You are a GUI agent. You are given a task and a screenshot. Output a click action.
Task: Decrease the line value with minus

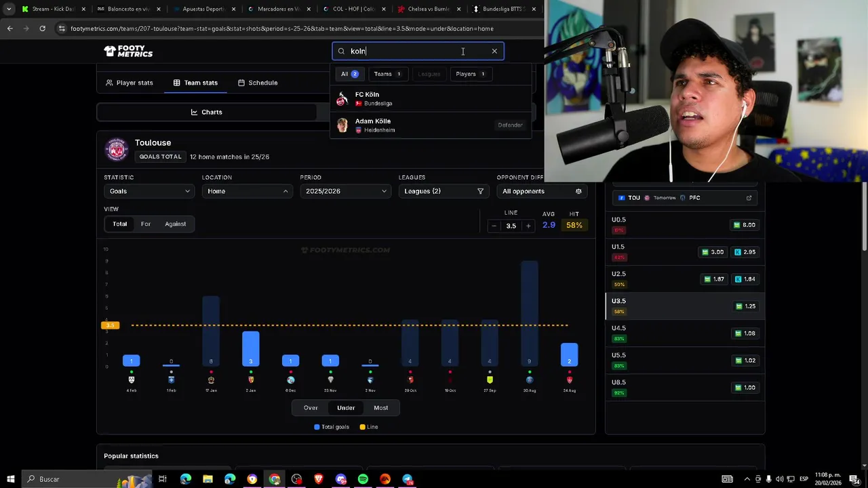(x=494, y=226)
